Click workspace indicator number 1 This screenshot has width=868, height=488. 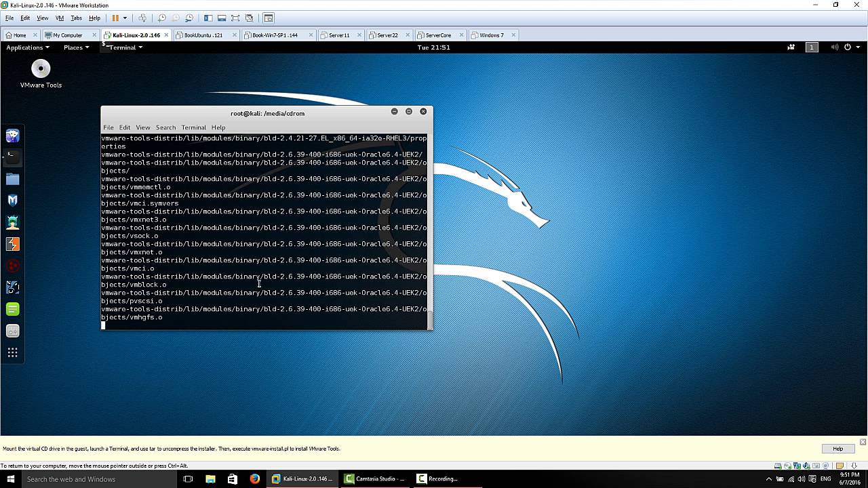click(812, 47)
